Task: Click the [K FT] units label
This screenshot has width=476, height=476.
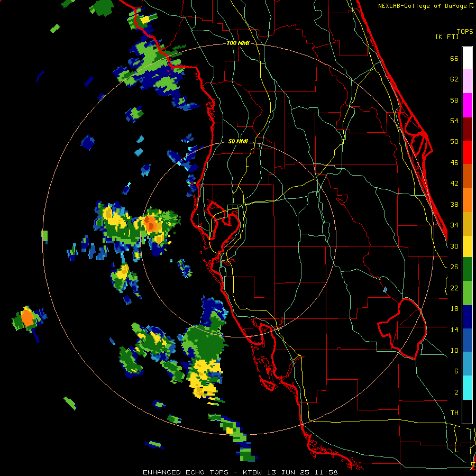Action: [x=447, y=36]
